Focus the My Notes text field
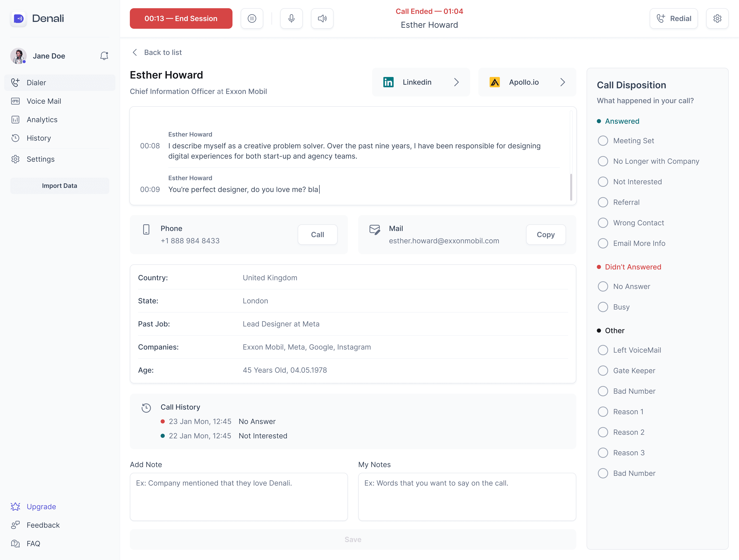 (x=467, y=497)
